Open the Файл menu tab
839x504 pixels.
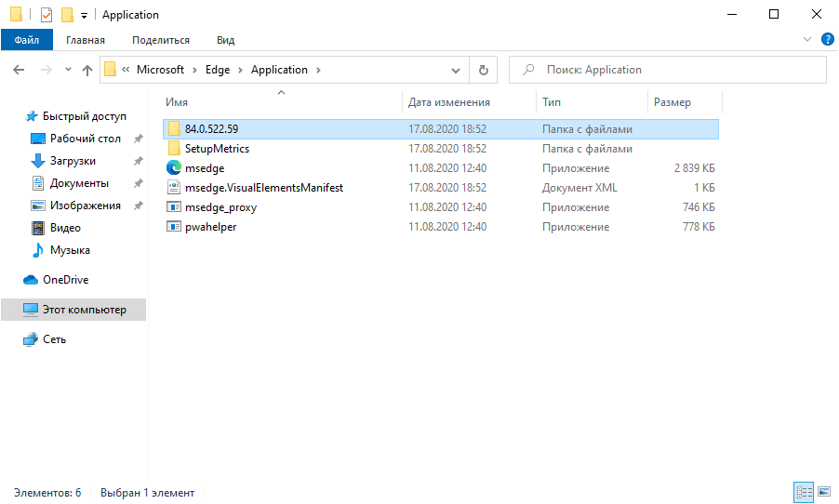coord(27,40)
